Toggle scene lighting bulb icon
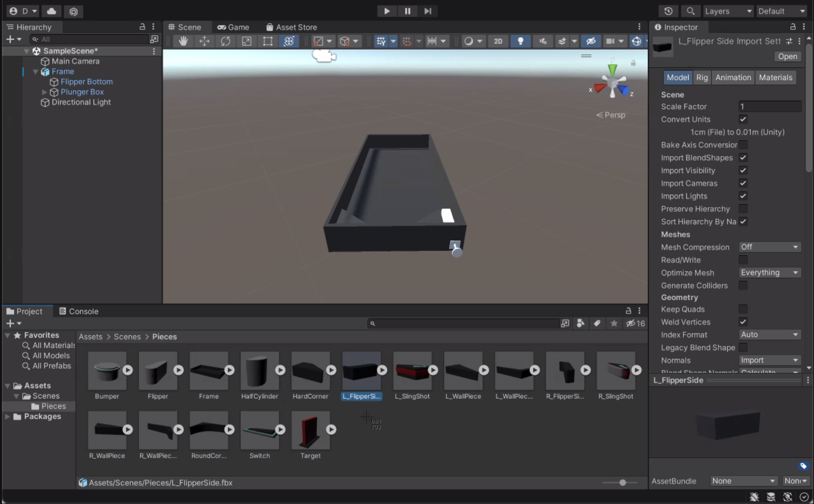Image resolution: width=814 pixels, height=504 pixels. tap(520, 41)
